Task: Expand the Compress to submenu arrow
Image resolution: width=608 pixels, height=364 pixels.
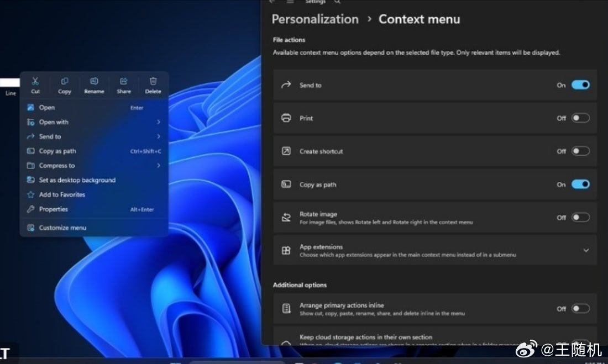Action: [x=159, y=166]
